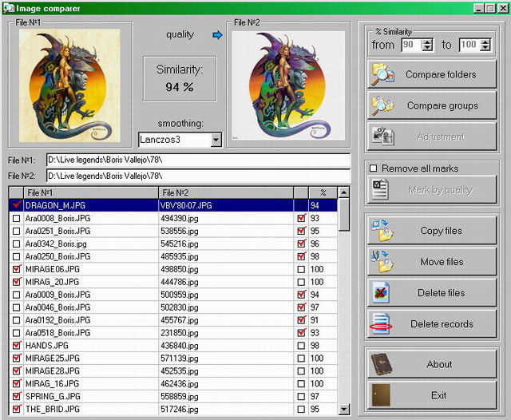Check File 1 box for Ara0008_Boris.JPG
This screenshot has height=420, width=511.
click(x=16, y=218)
